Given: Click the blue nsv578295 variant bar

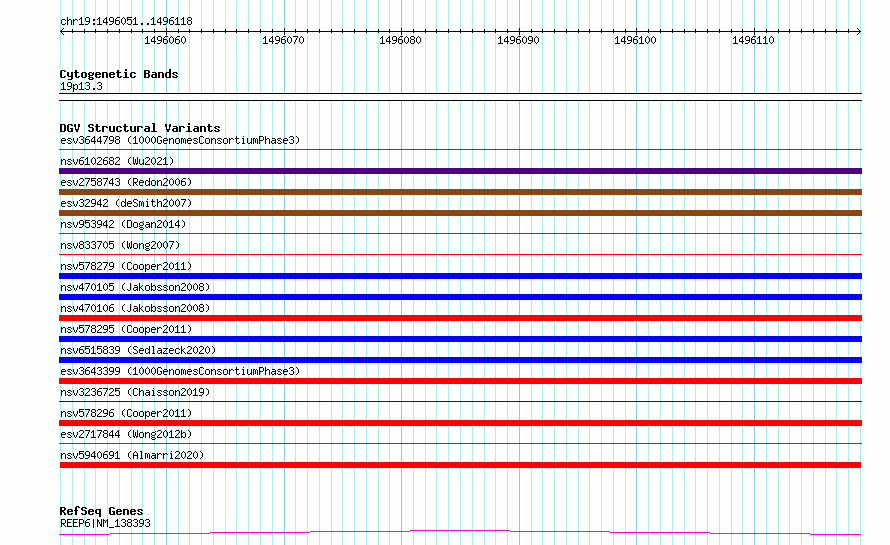Looking at the screenshot, I should [x=460, y=339].
